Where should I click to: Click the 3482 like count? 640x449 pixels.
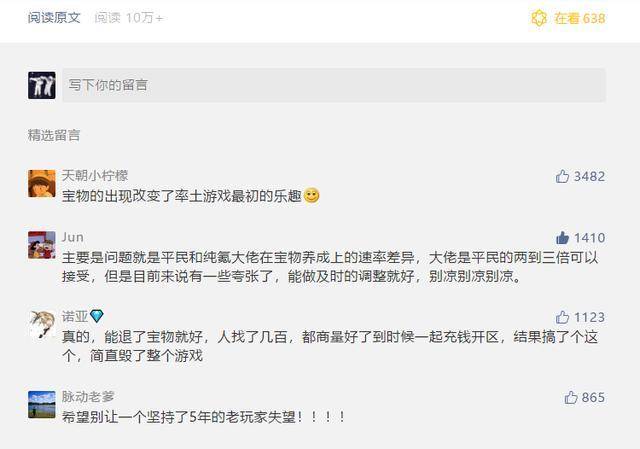(589, 176)
